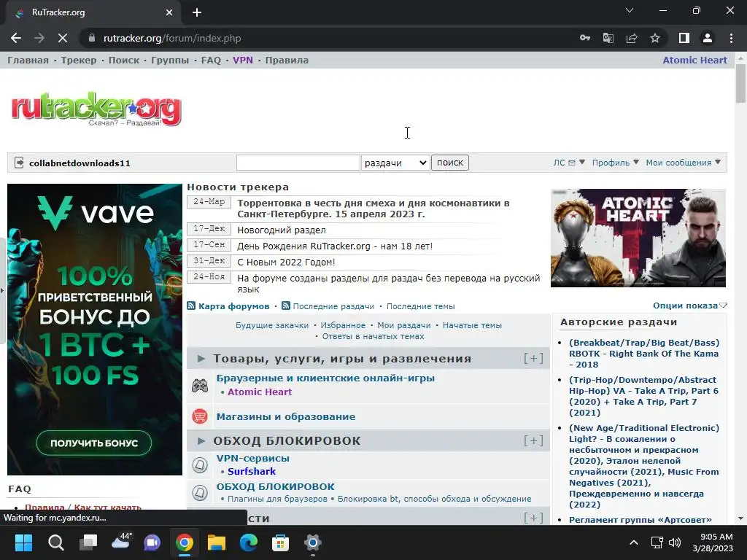This screenshot has width=747, height=560.
Task: Open Группы in top menu
Action: coord(170,60)
